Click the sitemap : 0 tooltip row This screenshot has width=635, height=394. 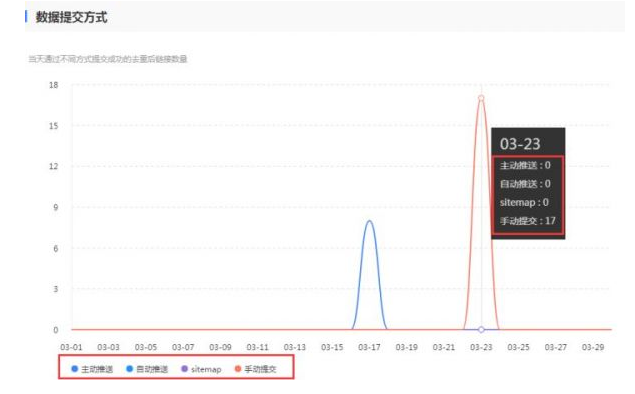click(524, 202)
